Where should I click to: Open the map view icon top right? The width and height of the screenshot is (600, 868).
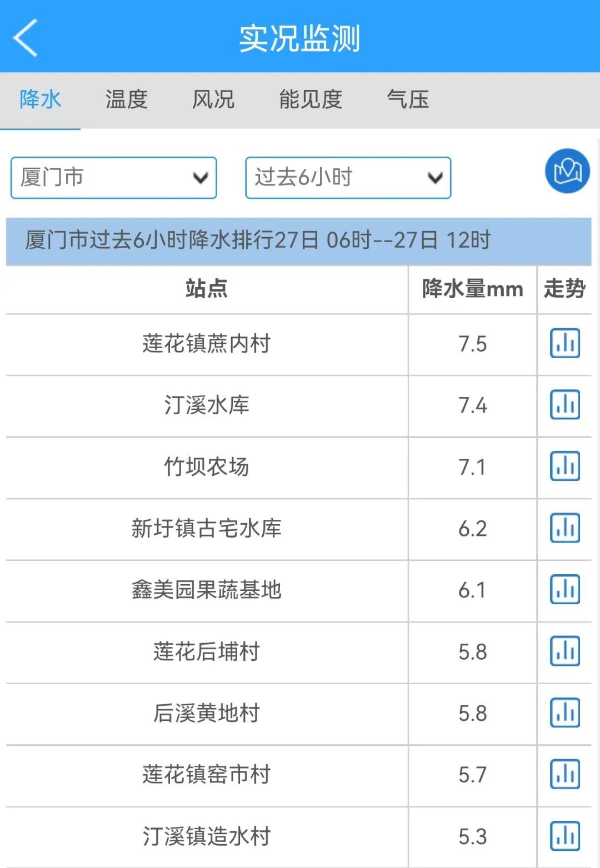[x=566, y=172]
